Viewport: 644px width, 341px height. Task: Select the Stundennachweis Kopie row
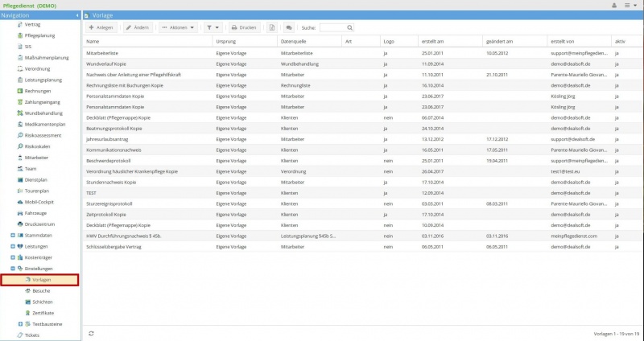(x=363, y=183)
